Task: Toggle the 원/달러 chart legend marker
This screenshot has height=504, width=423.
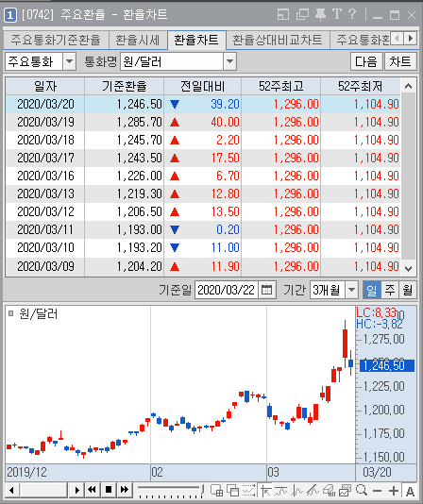Action: [10, 312]
